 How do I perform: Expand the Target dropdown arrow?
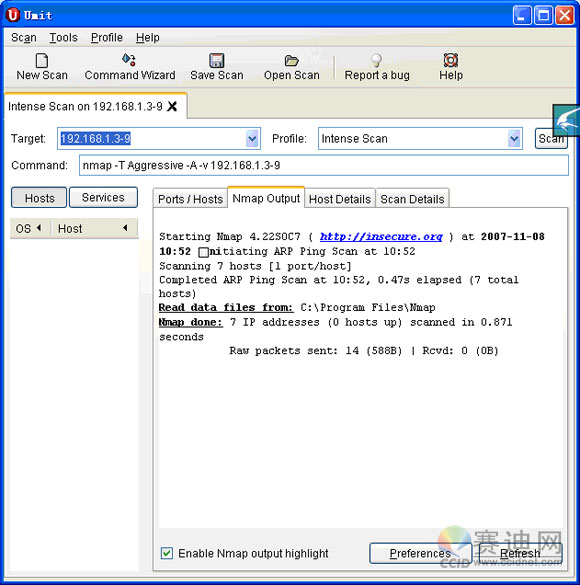click(253, 139)
